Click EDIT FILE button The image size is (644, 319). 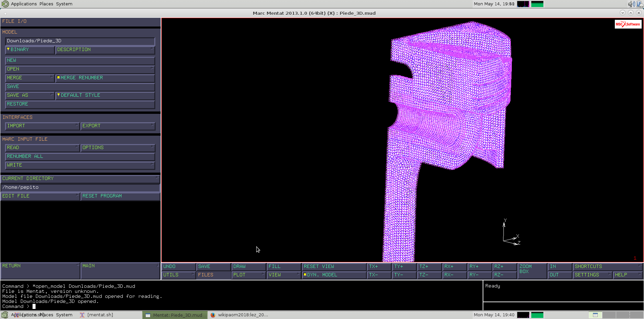[x=40, y=196]
